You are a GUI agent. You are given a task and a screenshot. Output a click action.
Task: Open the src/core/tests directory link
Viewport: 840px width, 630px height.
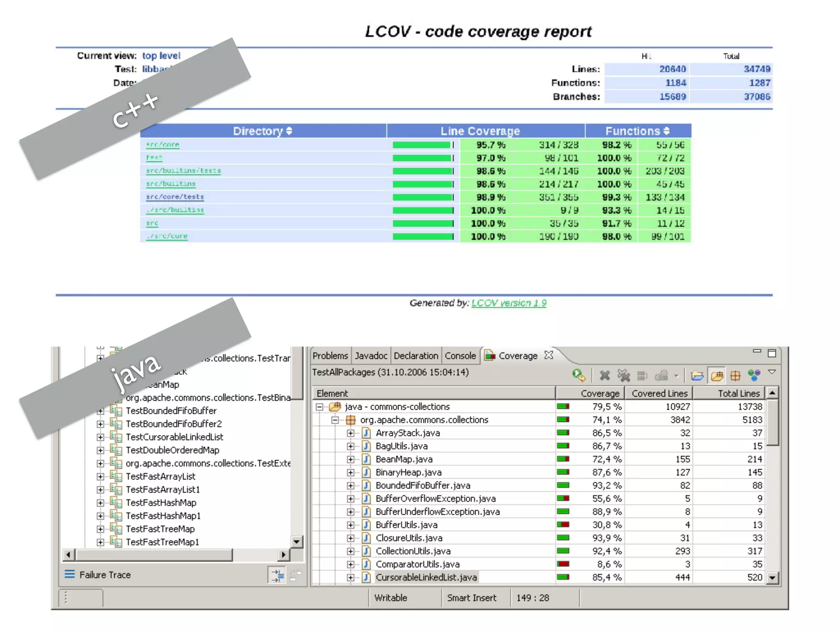click(x=175, y=197)
